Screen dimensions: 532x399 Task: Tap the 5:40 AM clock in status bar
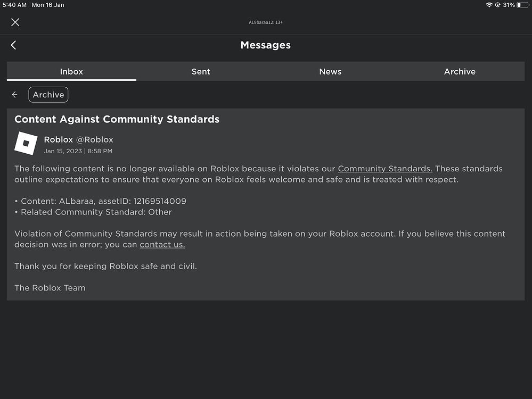tap(14, 5)
